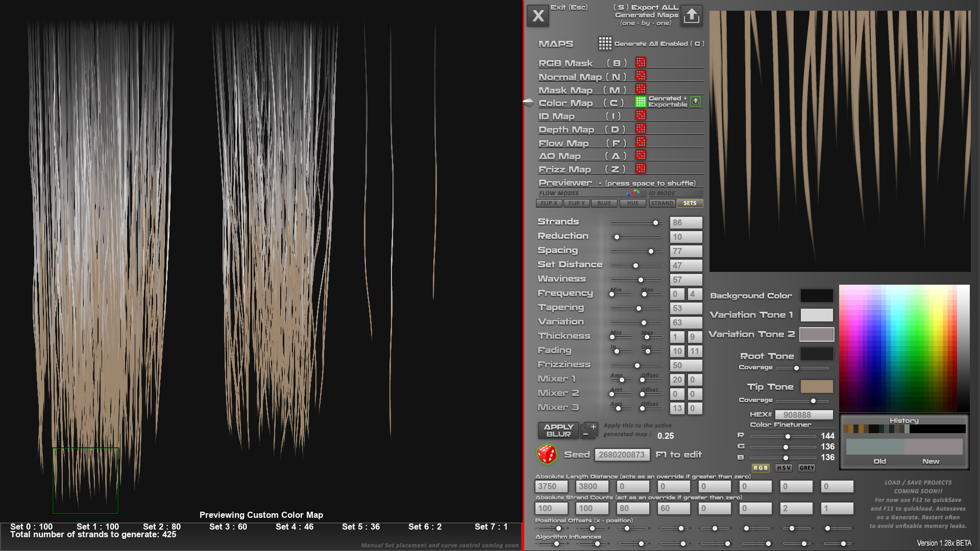Click the New color preview swatch
The width and height of the screenshot is (980, 551).
(934, 446)
